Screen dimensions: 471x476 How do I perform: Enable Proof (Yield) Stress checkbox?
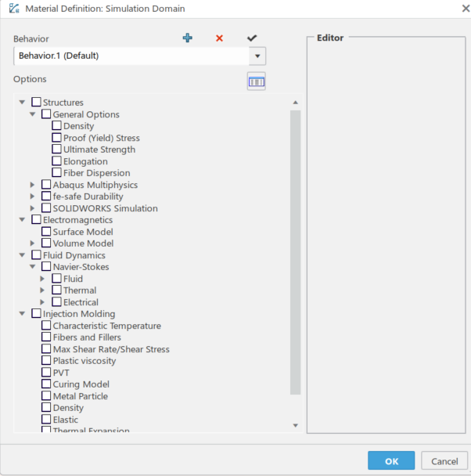56,138
